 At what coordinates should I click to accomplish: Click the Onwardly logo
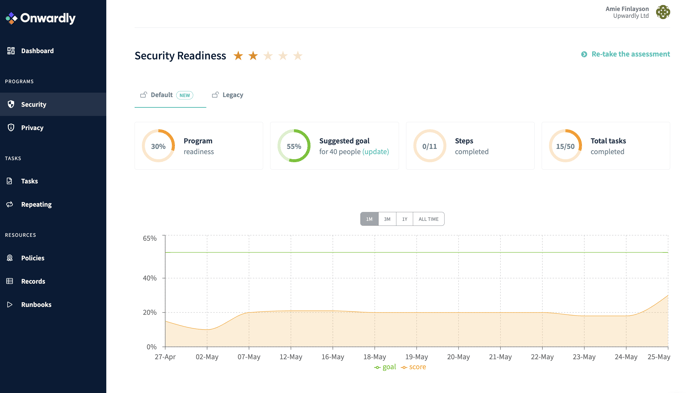(40, 18)
